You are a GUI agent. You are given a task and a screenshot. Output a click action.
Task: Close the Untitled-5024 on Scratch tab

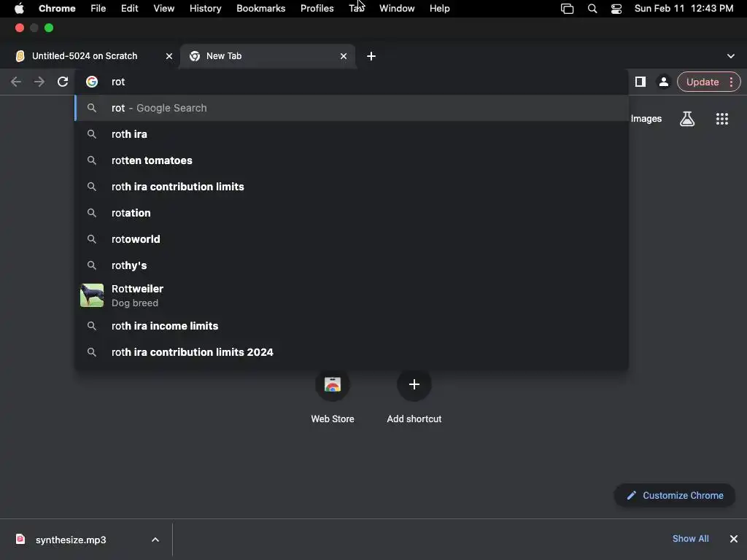point(169,56)
